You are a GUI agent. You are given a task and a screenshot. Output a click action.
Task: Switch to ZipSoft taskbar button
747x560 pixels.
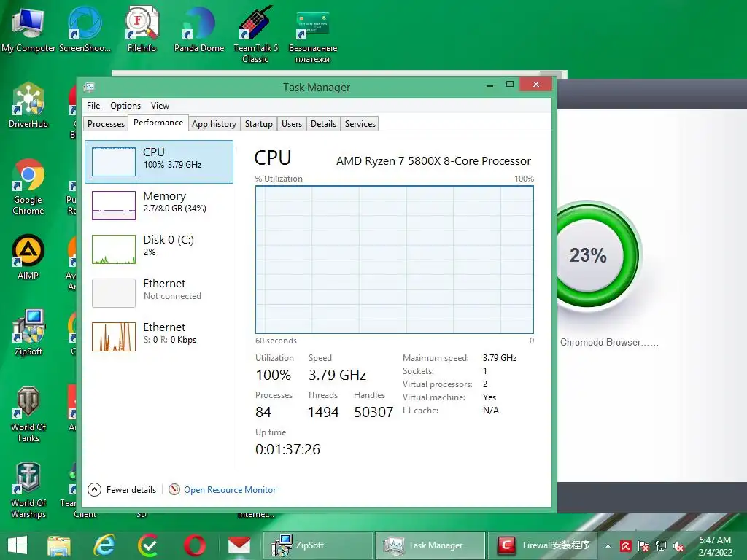[x=318, y=545]
